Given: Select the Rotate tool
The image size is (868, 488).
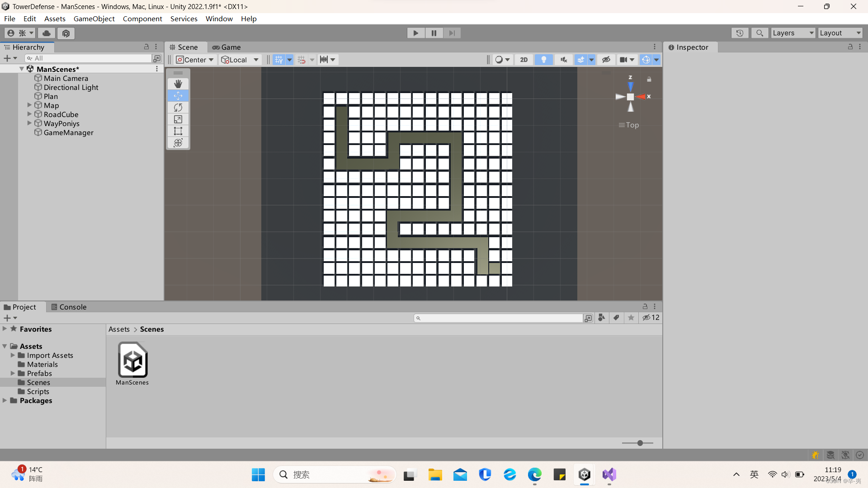Looking at the screenshot, I should (x=178, y=108).
